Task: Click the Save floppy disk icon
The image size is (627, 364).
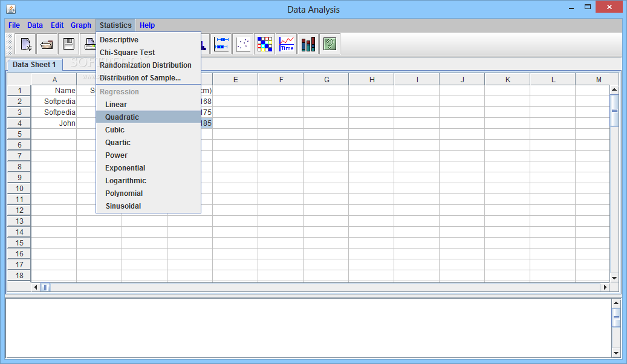Action: coord(69,44)
